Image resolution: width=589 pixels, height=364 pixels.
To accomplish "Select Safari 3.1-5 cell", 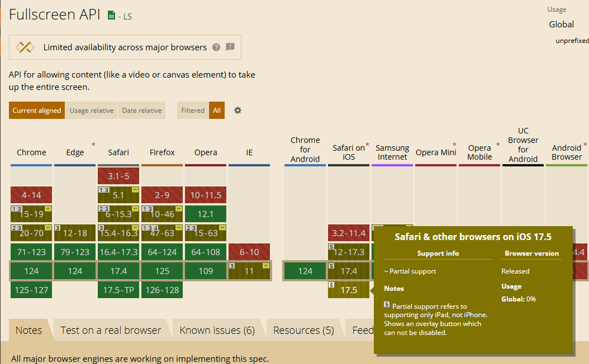I will 119,176.
